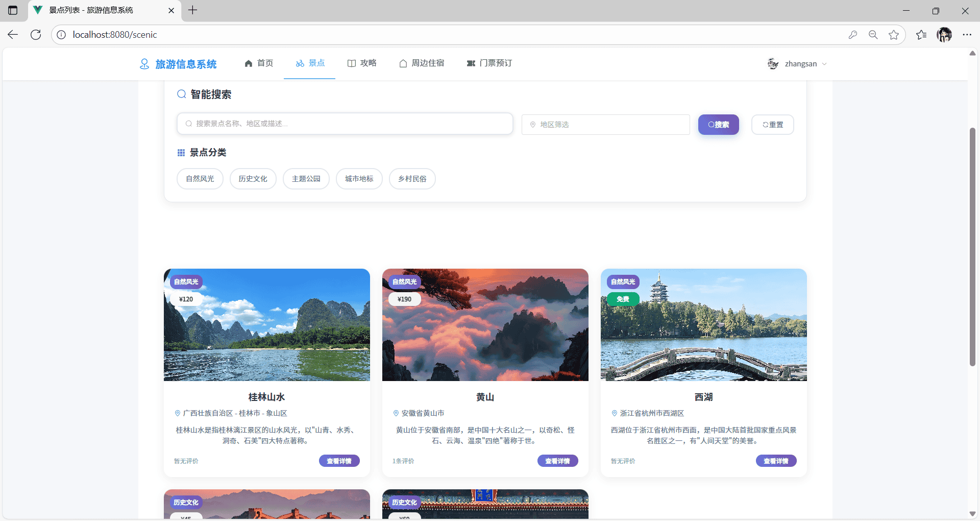Image resolution: width=980 pixels, height=521 pixels.
Task: Click the location pin icon for 黄山
Action: pos(396,413)
